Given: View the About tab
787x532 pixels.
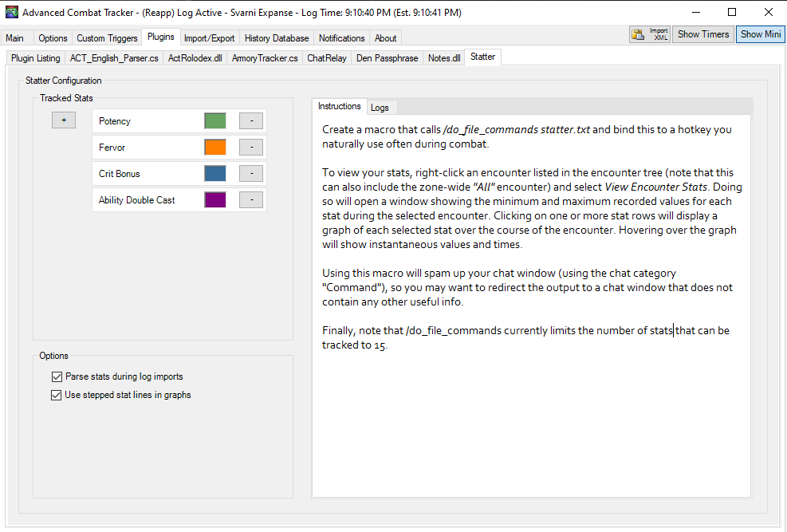Looking at the screenshot, I should [384, 37].
